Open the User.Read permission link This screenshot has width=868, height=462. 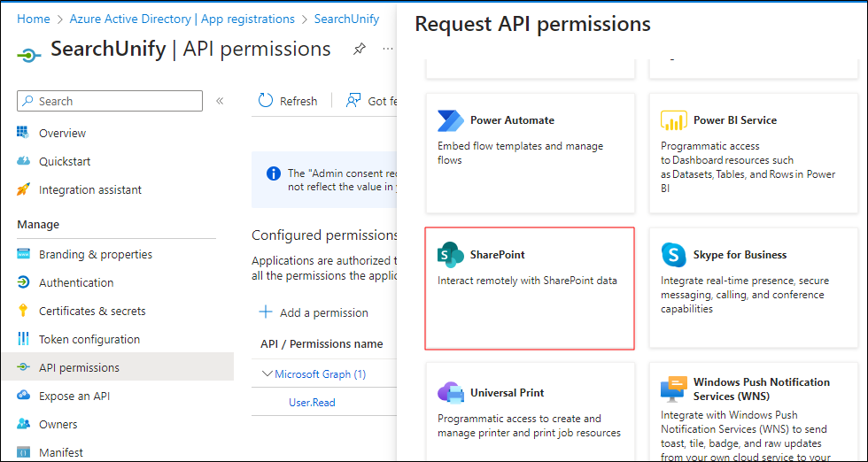312,403
